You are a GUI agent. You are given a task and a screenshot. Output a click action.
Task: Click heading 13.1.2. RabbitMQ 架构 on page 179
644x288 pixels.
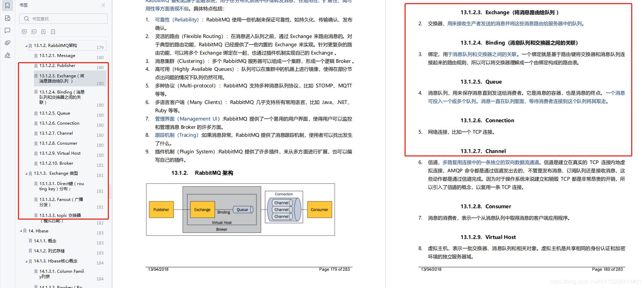point(202,173)
